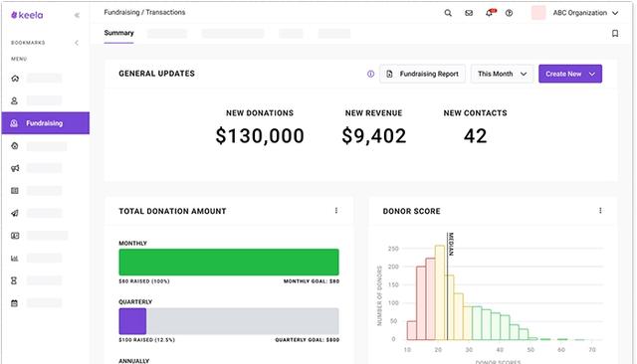Viewport: 637px width, 364px height.
Task: Click the green Monthly progress bar
Action: pyautogui.click(x=229, y=263)
